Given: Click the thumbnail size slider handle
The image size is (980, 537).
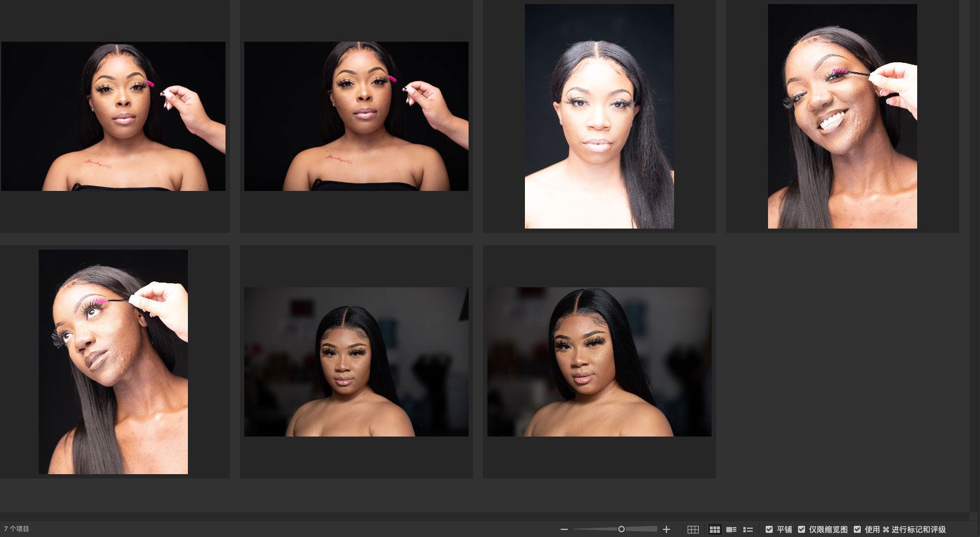Looking at the screenshot, I should pyautogui.click(x=621, y=529).
